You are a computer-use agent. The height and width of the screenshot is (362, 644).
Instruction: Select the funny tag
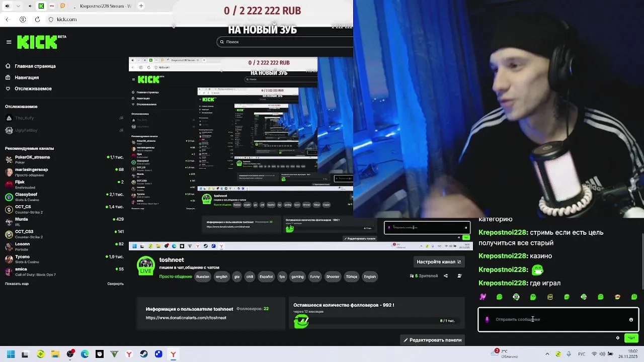click(x=315, y=277)
